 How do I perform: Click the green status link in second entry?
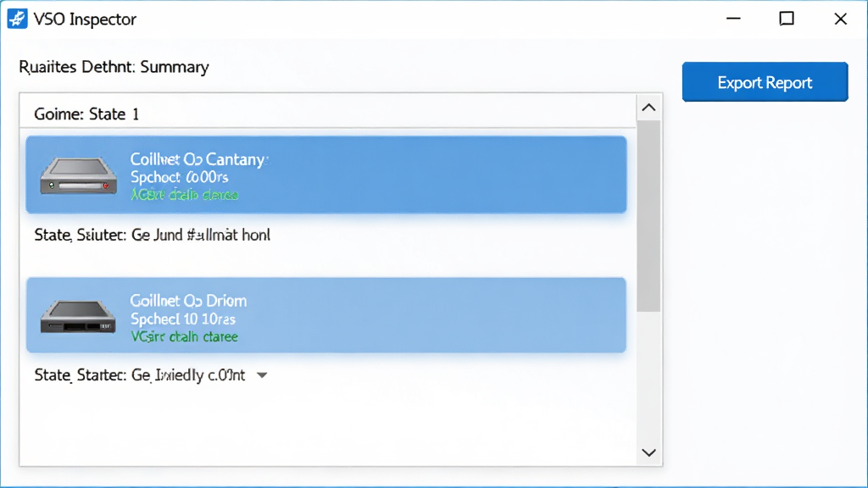point(184,336)
